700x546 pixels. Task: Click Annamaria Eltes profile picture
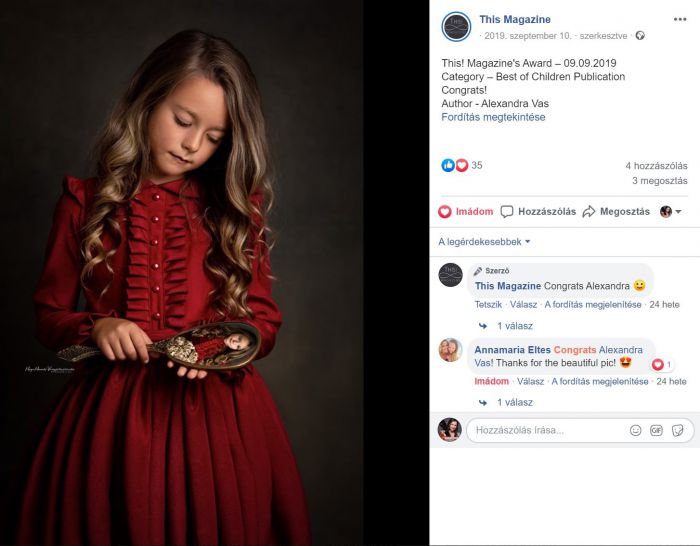click(x=450, y=350)
